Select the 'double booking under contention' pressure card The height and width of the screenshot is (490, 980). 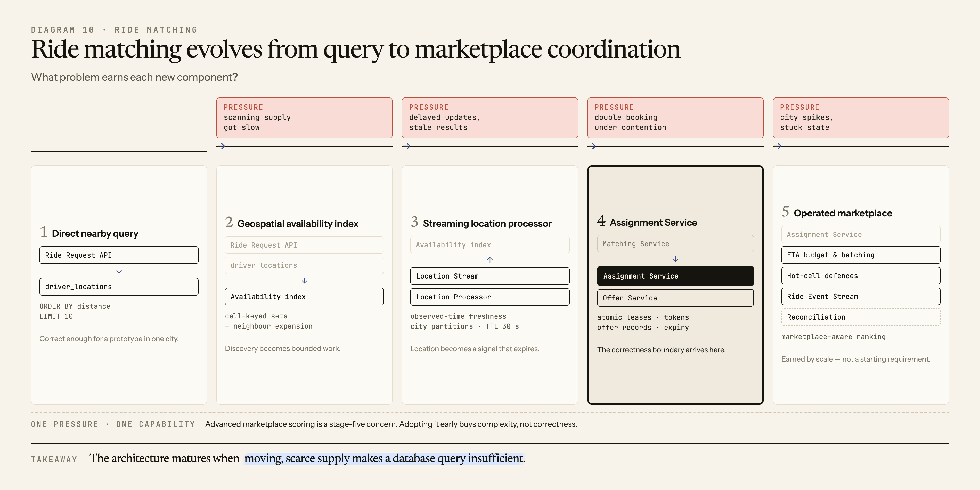(x=675, y=118)
